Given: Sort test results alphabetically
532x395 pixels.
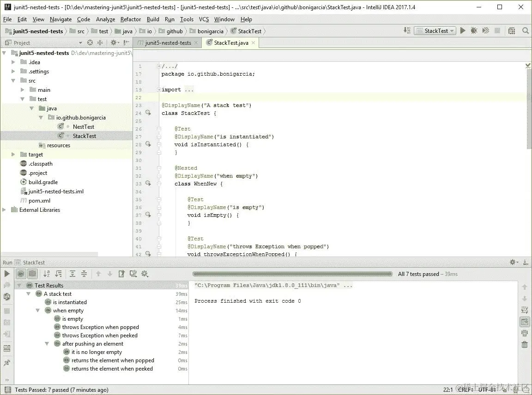Looking at the screenshot, I should point(47,274).
